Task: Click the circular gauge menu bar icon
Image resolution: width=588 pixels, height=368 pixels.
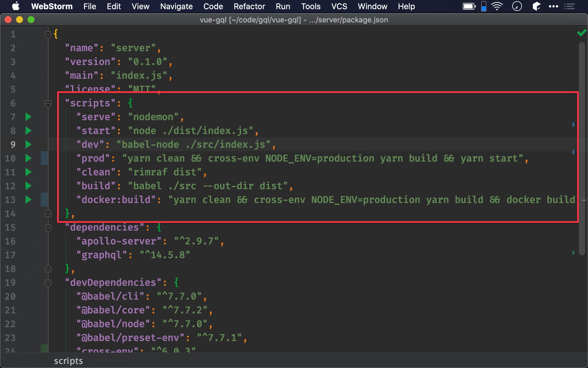Action: pyautogui.click(x=517, y=6)
